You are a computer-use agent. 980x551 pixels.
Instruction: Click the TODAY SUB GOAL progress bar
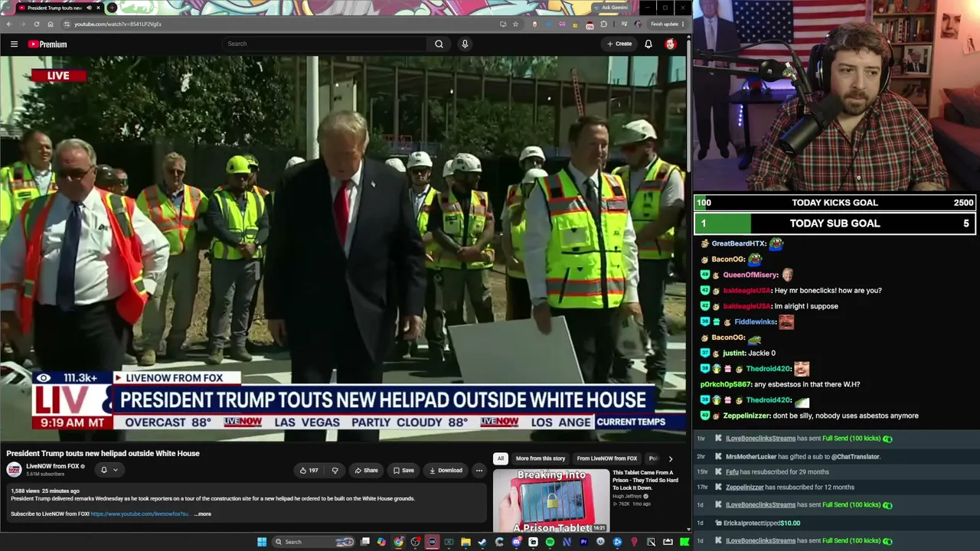click(835, 223)
